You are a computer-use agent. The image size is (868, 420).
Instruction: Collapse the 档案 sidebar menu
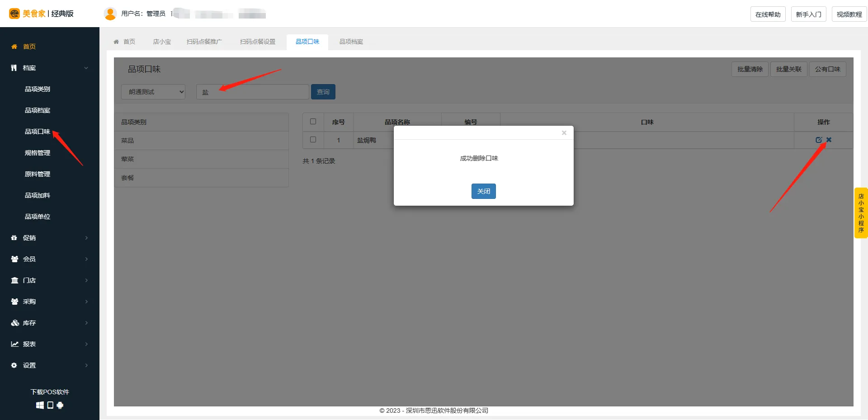49,68
